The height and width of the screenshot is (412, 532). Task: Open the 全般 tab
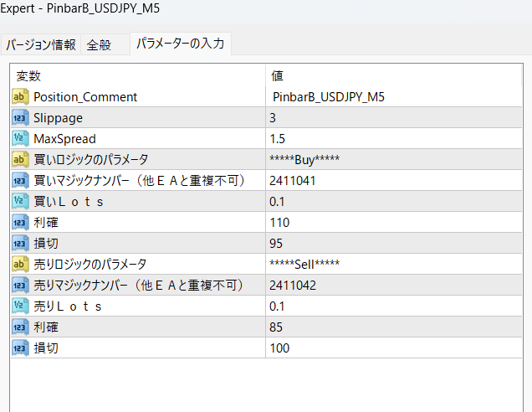tap(99, 45)
